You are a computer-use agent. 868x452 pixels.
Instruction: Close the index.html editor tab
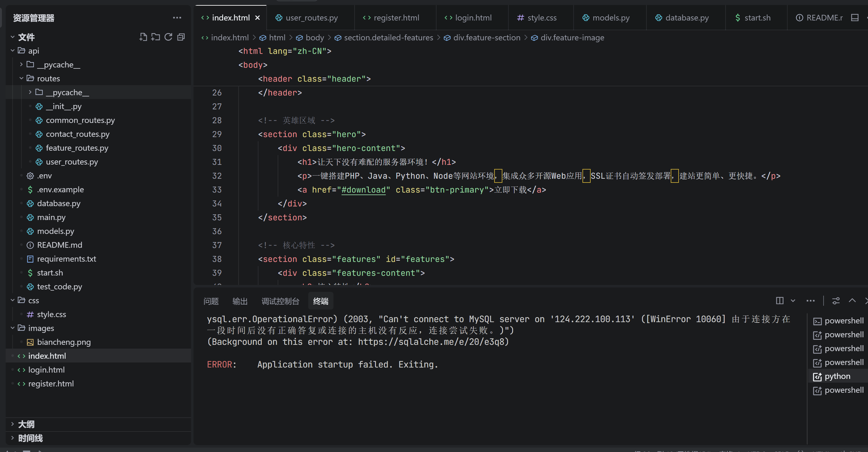258,18
